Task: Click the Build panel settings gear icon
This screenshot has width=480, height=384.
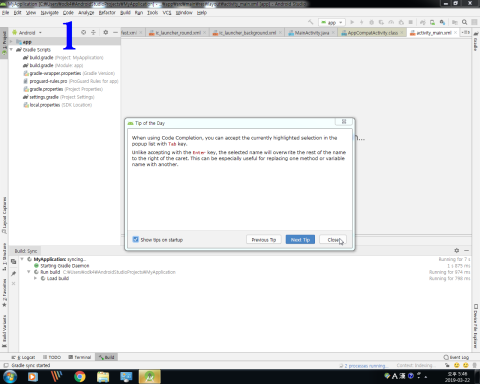Action: coord(457,250)
